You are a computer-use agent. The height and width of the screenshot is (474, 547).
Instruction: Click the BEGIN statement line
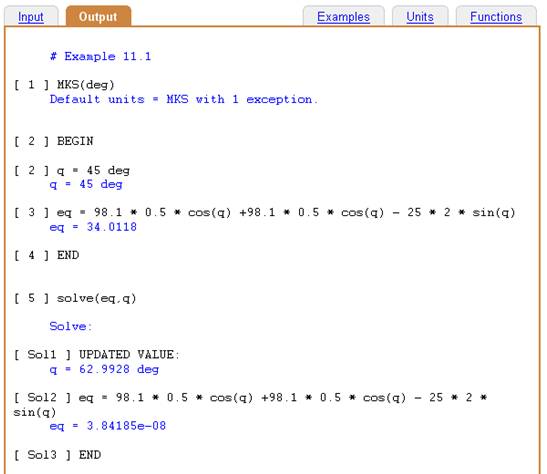(x=53, y=141)
